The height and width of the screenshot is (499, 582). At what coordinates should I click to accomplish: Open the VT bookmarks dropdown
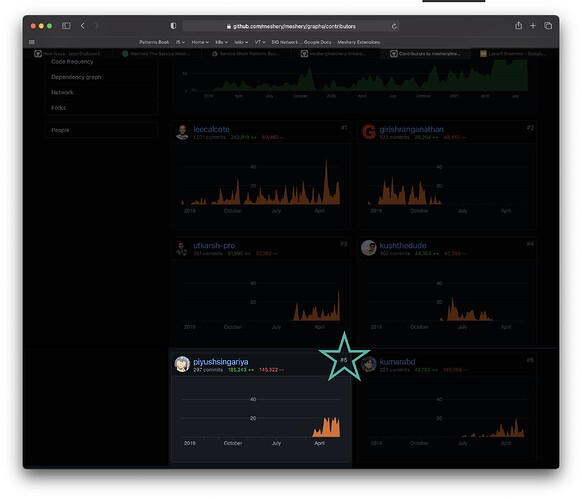pos(260,42)
